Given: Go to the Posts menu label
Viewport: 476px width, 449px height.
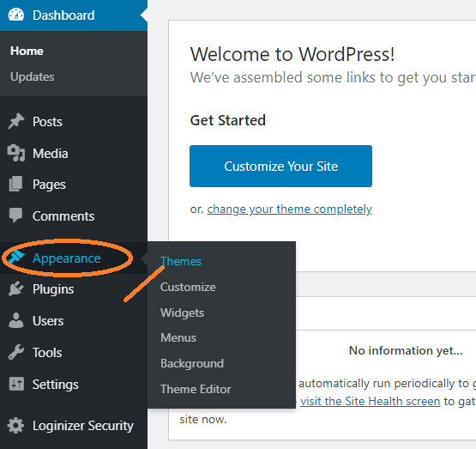Looking at the screenshot, I should point(47,122).
